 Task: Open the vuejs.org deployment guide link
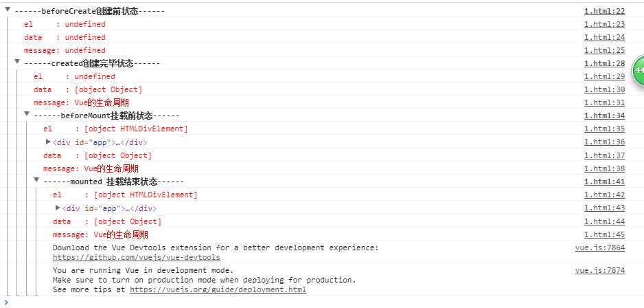click(x=218, y=289)
